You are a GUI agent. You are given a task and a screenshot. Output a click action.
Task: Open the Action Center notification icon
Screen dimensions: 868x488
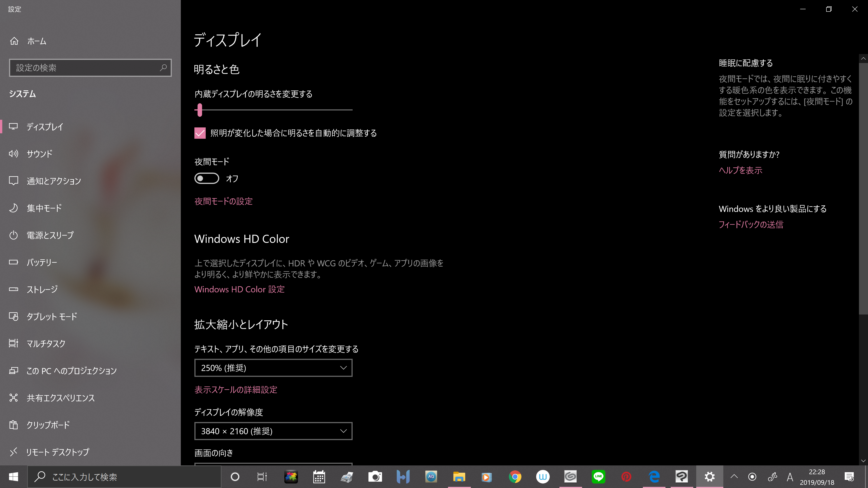849,476
